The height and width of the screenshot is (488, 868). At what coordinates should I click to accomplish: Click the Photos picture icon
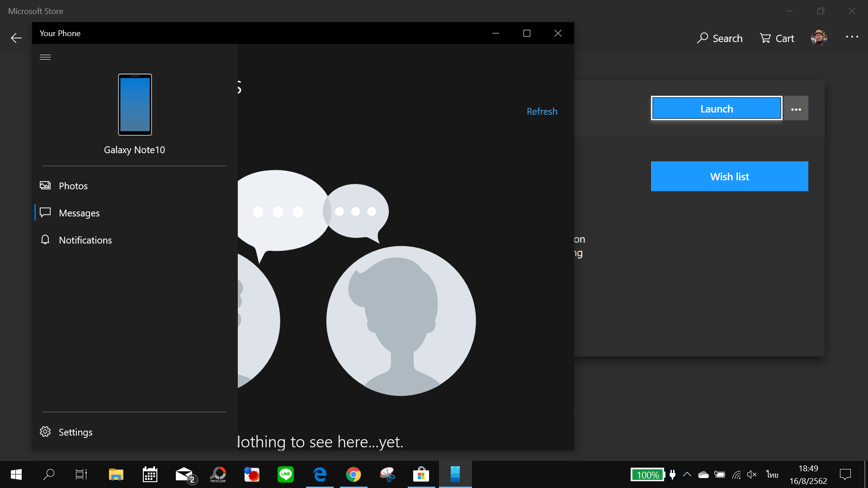coord(45,185)
